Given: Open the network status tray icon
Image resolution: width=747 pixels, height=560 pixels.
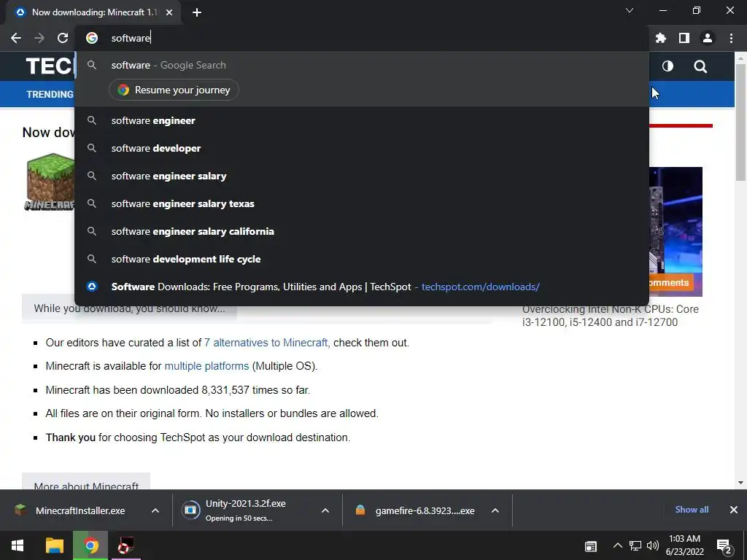Looking at the screenshot, I should (635, 545).
